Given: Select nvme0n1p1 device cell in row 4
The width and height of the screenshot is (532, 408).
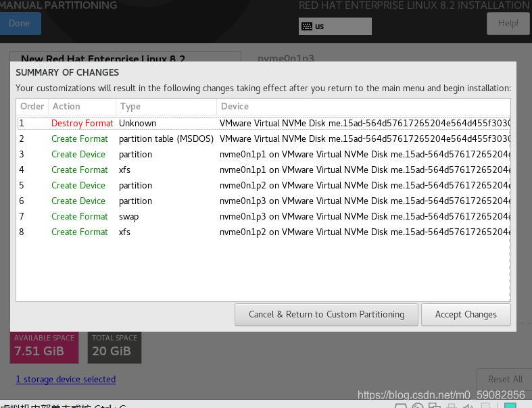Looking at the screenshot, I should 365,170.
